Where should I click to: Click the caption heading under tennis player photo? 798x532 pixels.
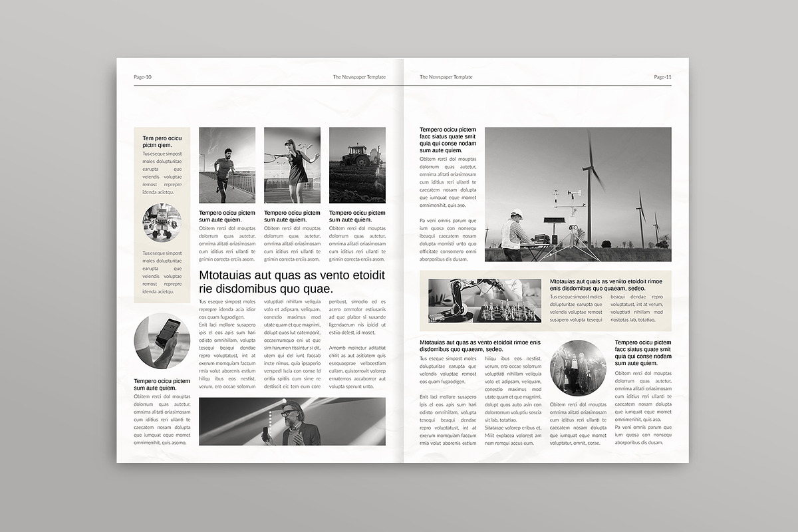(292, 216)
